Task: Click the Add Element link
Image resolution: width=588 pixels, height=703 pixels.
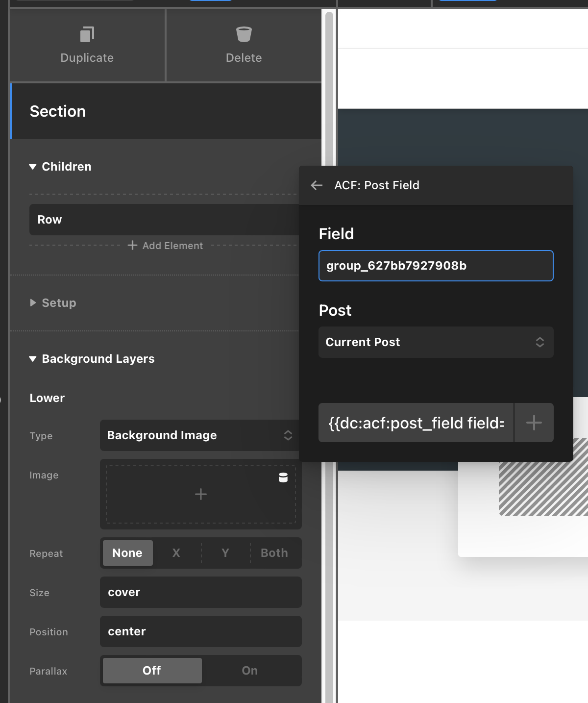Action: pos(172,246)
